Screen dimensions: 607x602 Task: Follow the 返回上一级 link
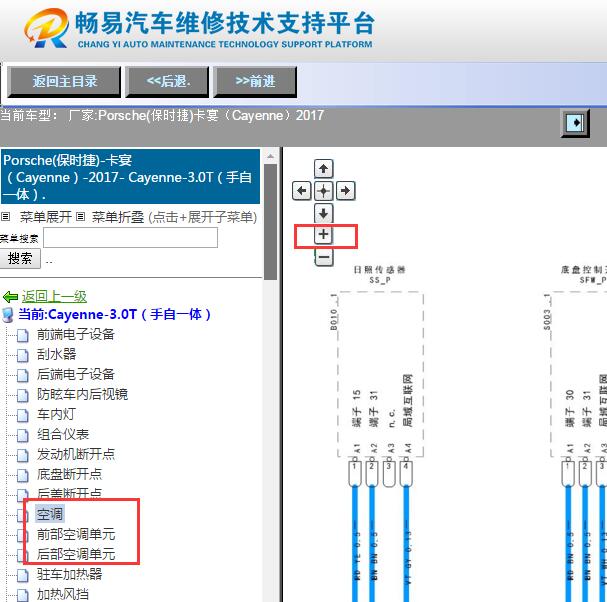click(54, 297)
